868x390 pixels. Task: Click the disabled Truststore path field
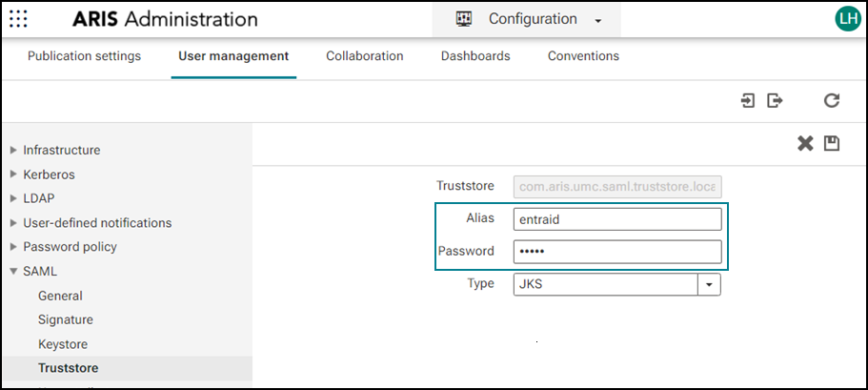point(617,187)
